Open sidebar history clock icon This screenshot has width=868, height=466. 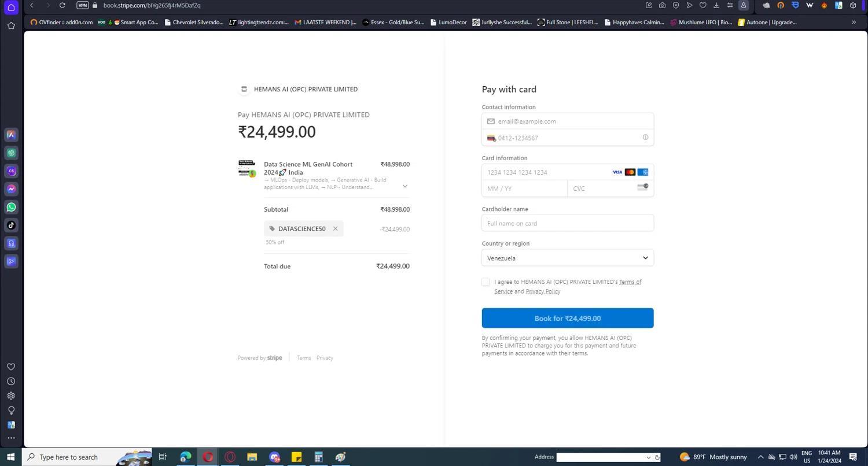11,382
